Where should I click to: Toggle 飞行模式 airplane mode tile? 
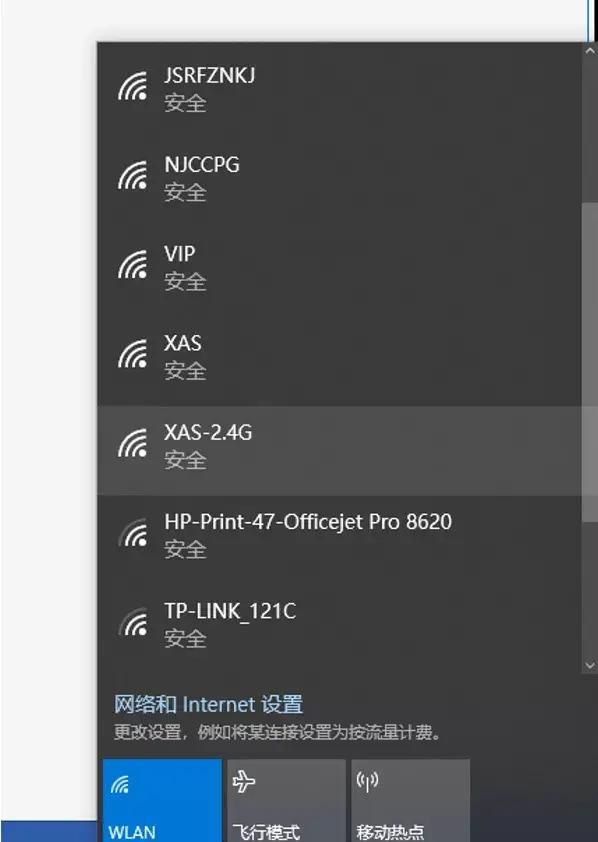[x=286, y=800]
